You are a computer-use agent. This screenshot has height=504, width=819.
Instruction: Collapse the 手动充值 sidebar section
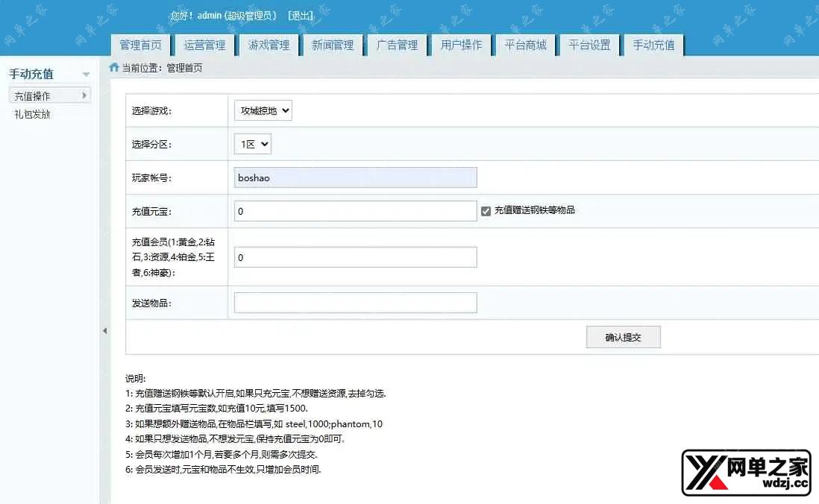tap(86, 74)
